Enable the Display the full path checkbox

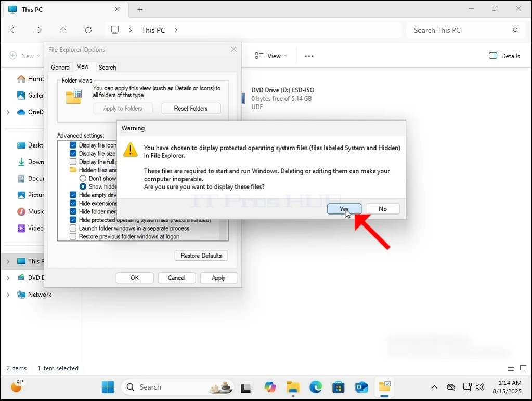click(x=73, y=162)
